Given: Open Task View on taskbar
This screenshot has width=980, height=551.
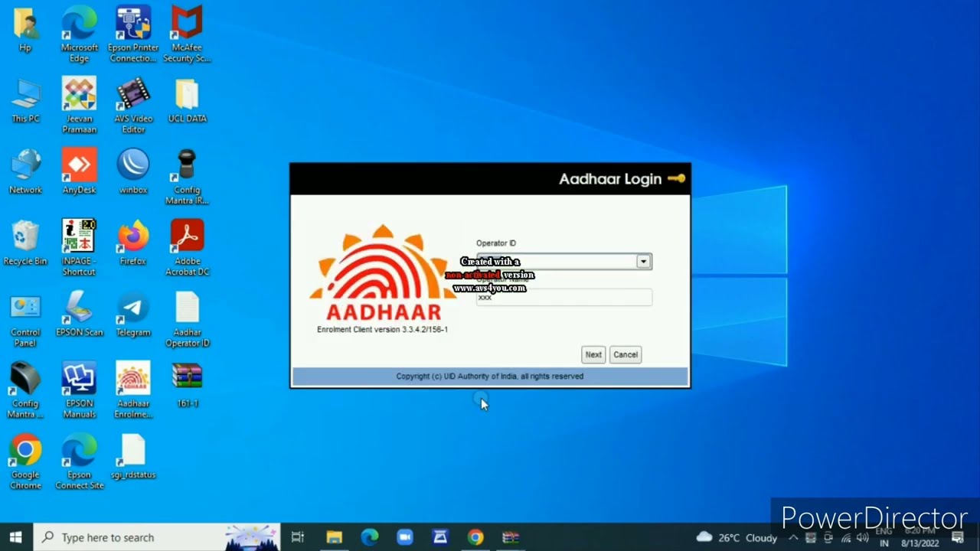Looking at the screenshot, I should pyautogui.click(x=298, y=537).
